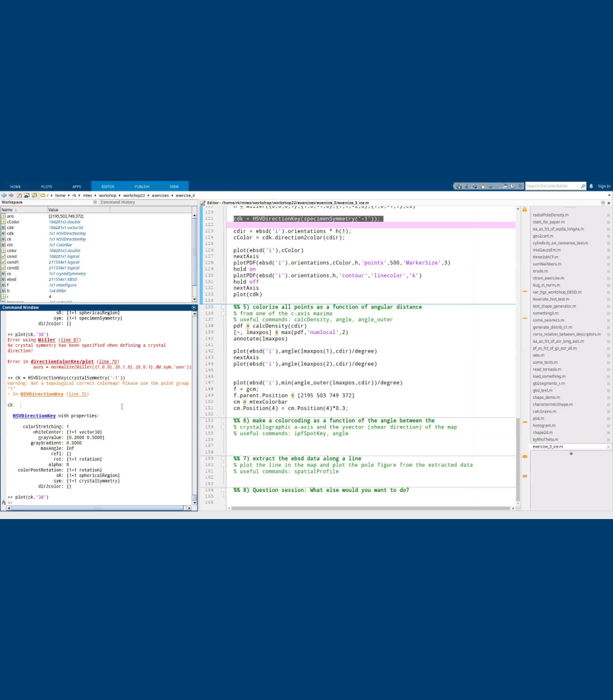Add new document with plus button
Viewport: 613px width, 700px height.
[571, 454]
